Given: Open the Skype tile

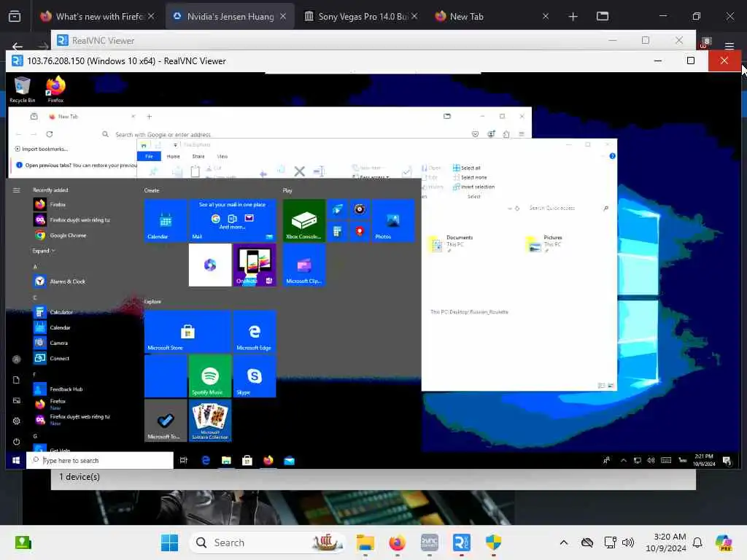Looking at the screenshot, I should (255, 376).
